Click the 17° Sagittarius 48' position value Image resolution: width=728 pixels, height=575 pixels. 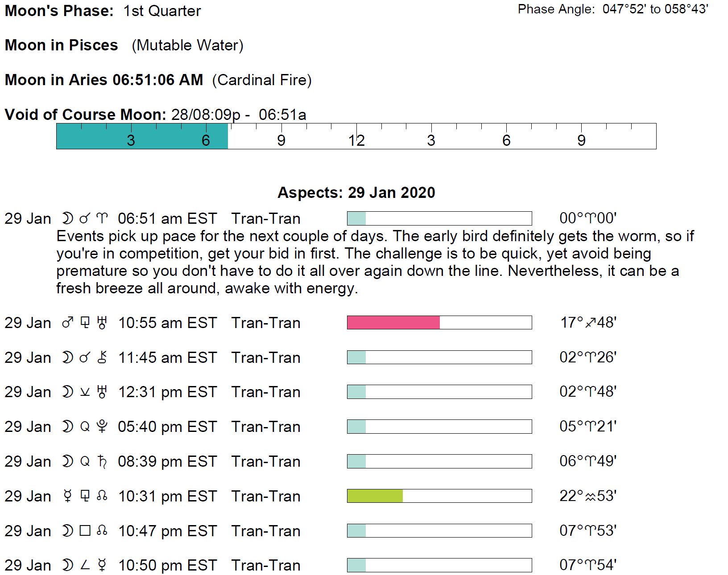point(588,322)
